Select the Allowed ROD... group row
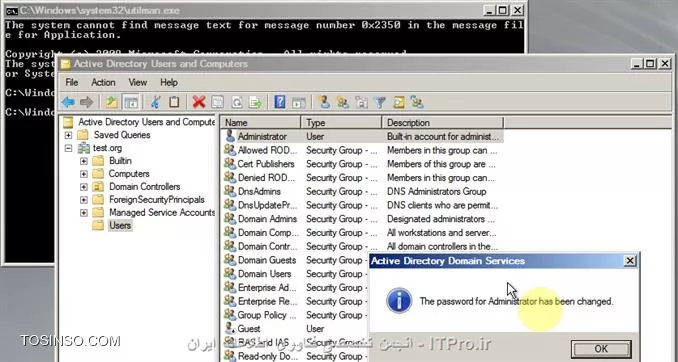Image resolution: width=678 pixels, height=362 pixels. (362, 150)
